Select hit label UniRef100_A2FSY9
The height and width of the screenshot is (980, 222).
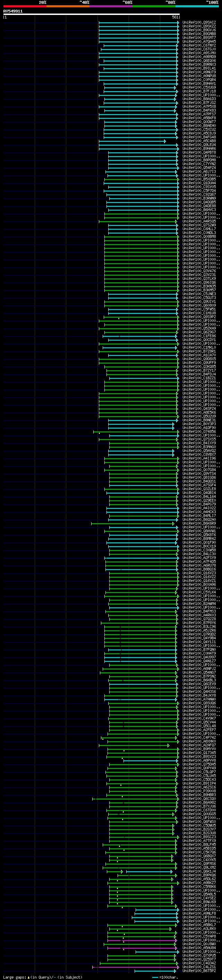click(199, 558)
